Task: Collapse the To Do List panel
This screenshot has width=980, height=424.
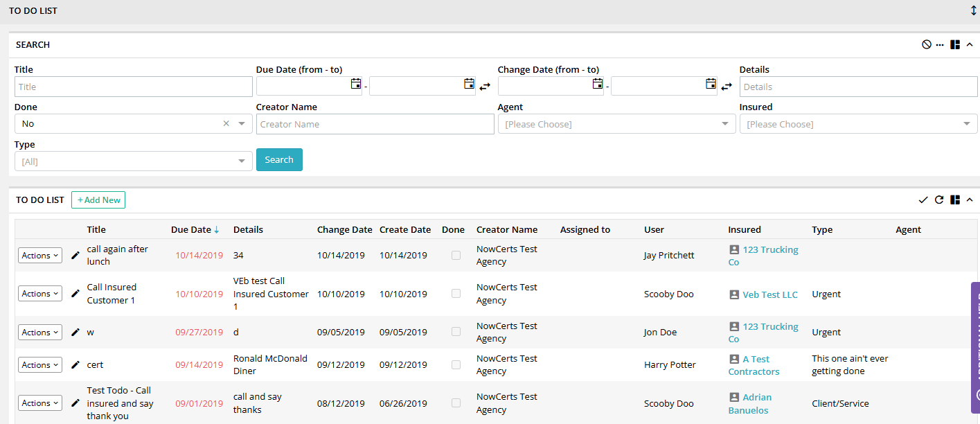Action: [970, 200]
